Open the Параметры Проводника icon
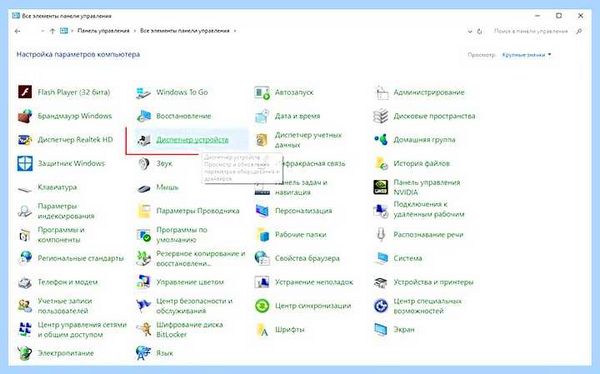Image resolution: width=600 pixels, height=374 pixels. 144,211
